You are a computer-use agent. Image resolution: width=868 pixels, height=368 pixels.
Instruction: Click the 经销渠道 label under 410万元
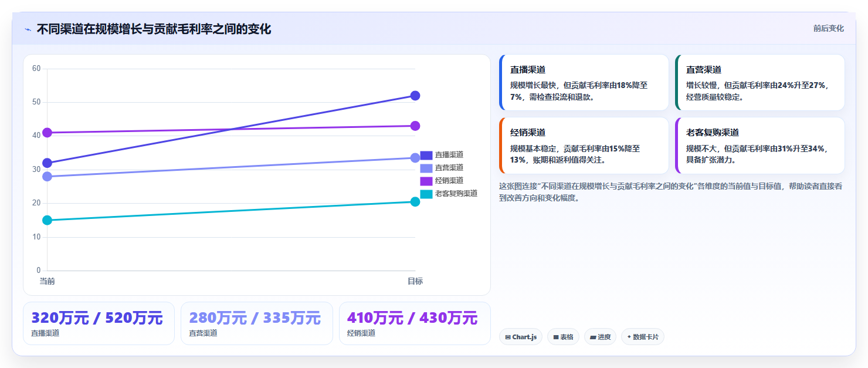coord(361,333)
